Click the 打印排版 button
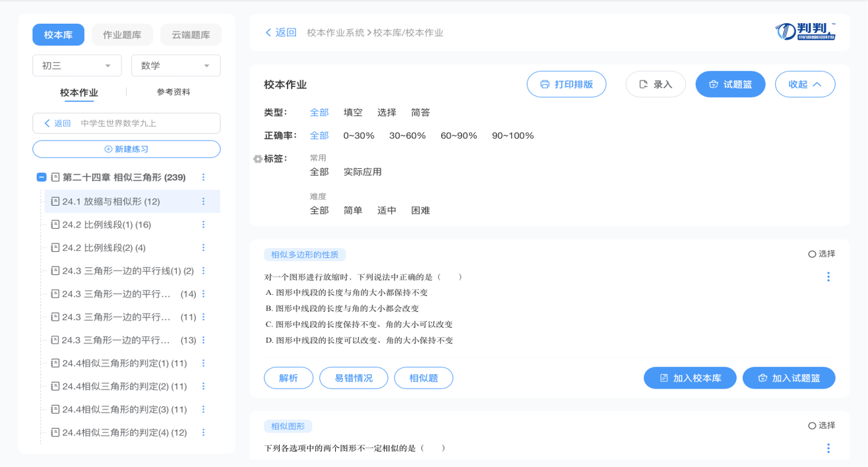 click(x=566, y=84)
